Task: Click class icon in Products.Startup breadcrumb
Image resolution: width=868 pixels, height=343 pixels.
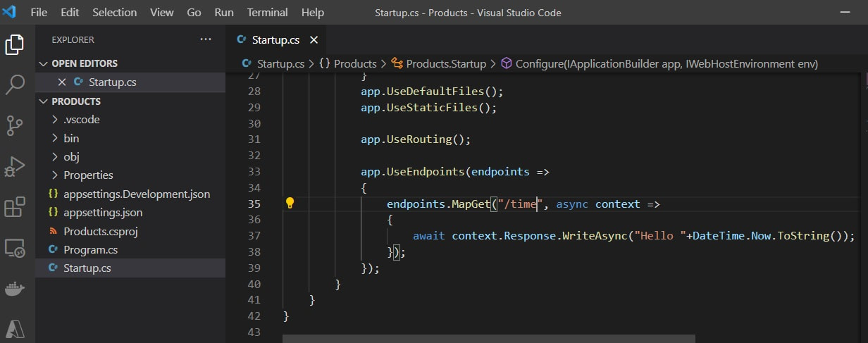Action: tap(397, 63)
